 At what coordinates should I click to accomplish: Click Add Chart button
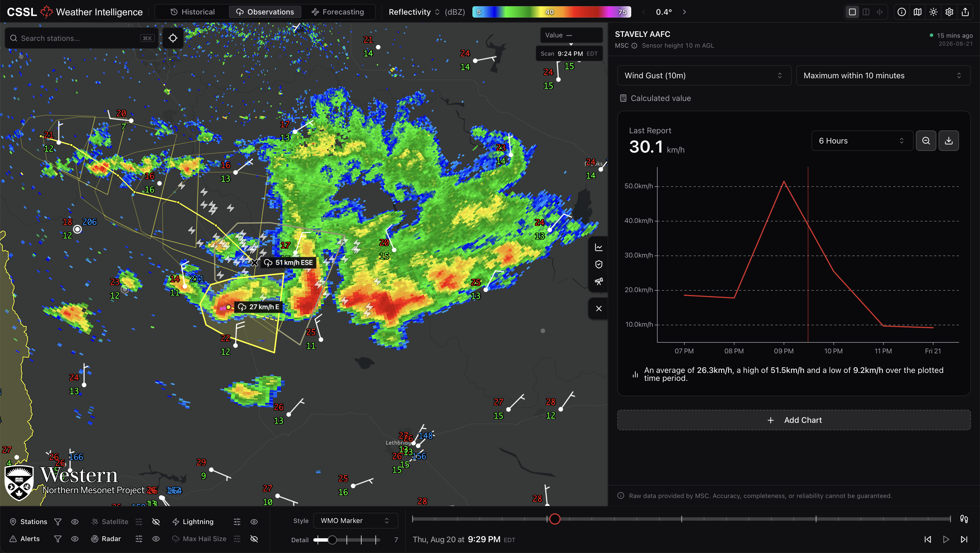tap(794, 420)
